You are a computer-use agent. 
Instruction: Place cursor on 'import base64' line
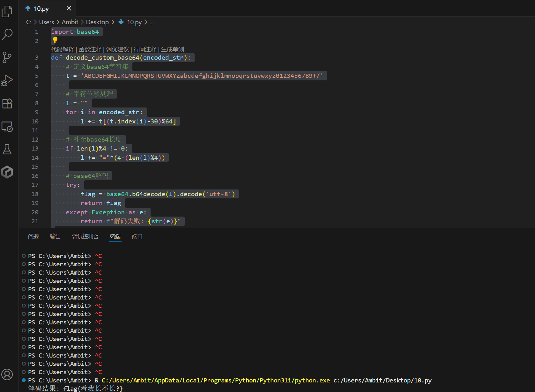75,32
